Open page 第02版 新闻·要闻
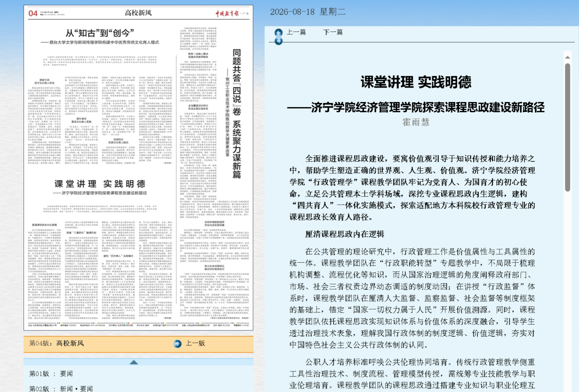579x392 pixels. (61, 389)
